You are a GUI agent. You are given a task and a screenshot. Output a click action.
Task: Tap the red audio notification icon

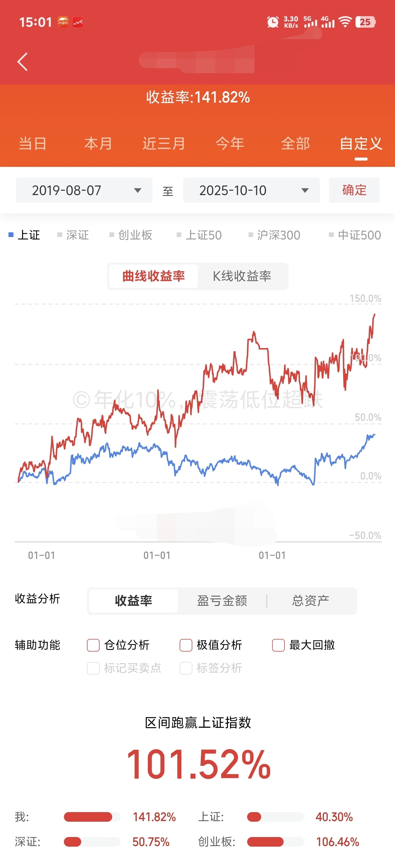coord(78,22)
